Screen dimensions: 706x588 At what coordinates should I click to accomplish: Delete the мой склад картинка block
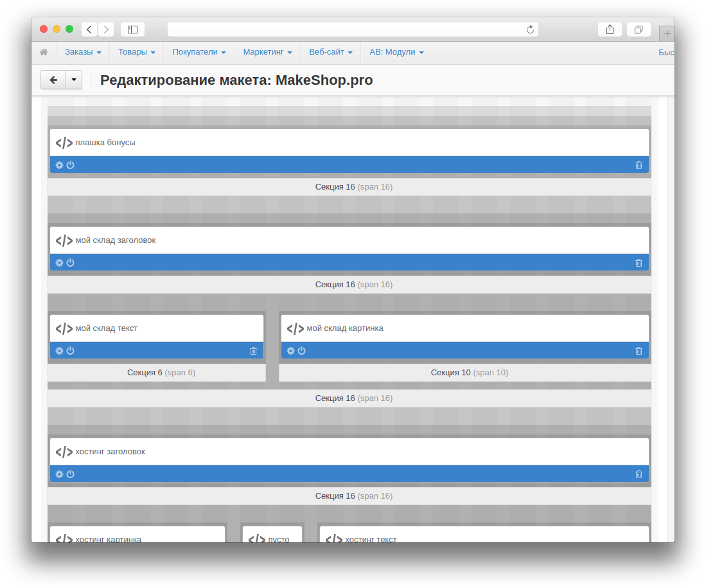click(639, 350)
